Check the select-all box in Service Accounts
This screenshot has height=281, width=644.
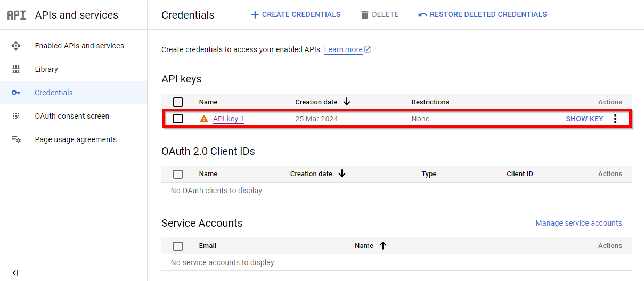pos(178,246)
